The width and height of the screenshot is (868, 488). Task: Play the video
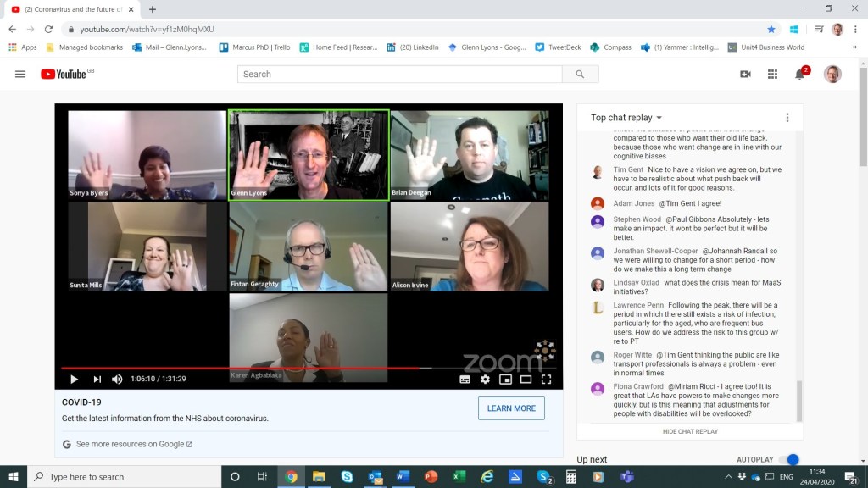[74, 379]
